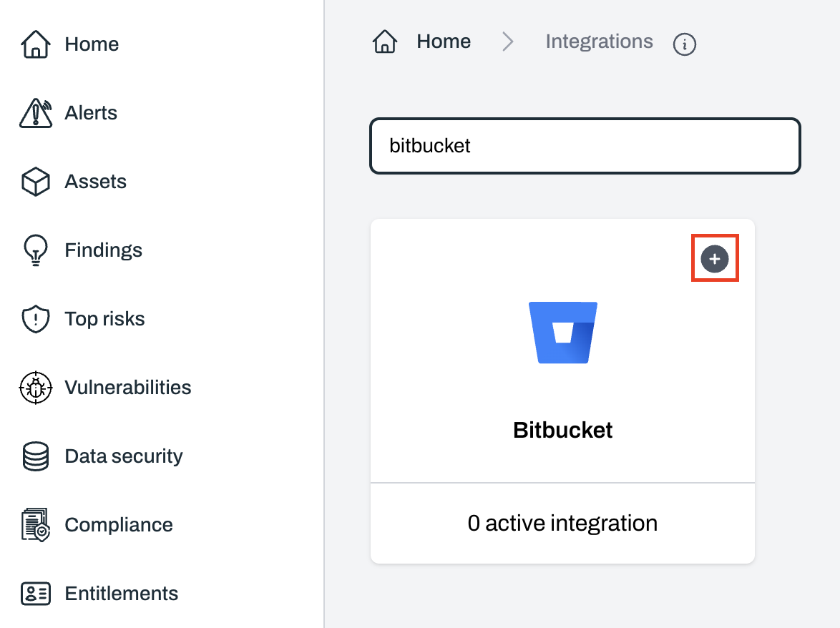Screen dimensions: 840x628
Task: Go to the Compliance page
Action: [118, 525]
